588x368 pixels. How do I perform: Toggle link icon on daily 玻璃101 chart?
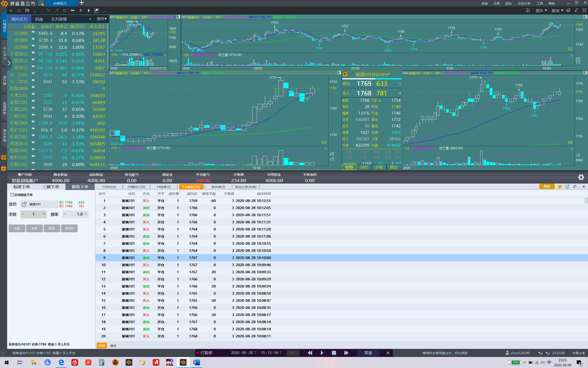click(x=112, y=17)
